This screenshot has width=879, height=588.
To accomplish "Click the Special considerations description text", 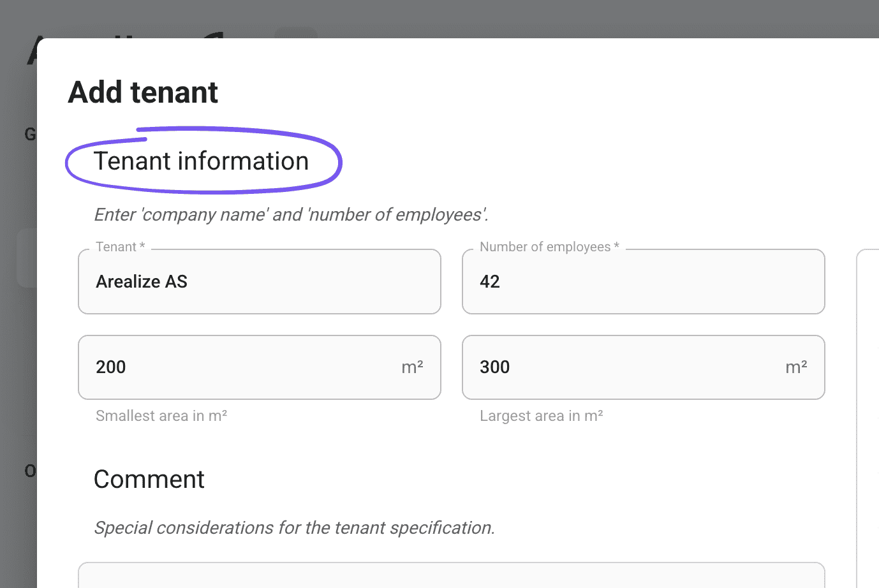I will [x=294, y=527].
